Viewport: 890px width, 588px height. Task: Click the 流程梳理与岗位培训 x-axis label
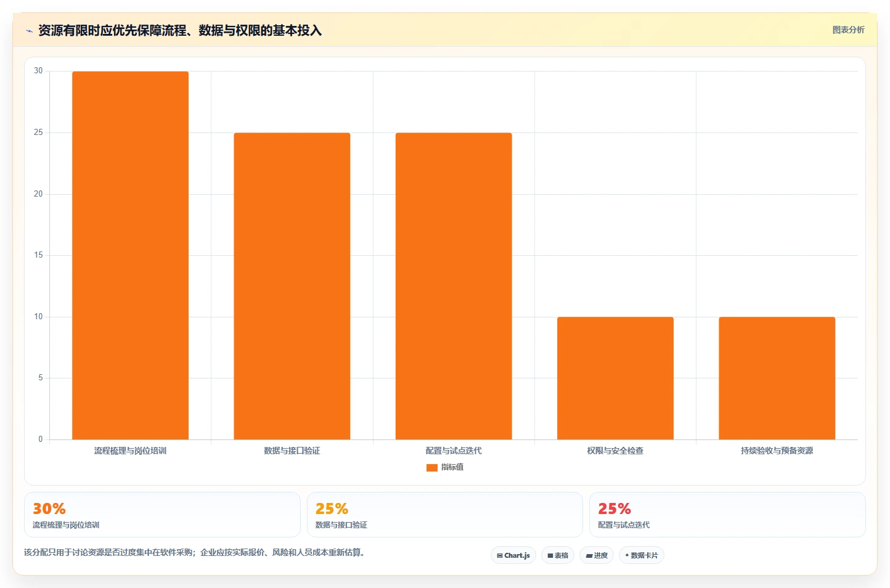click(x=130, y=451)
